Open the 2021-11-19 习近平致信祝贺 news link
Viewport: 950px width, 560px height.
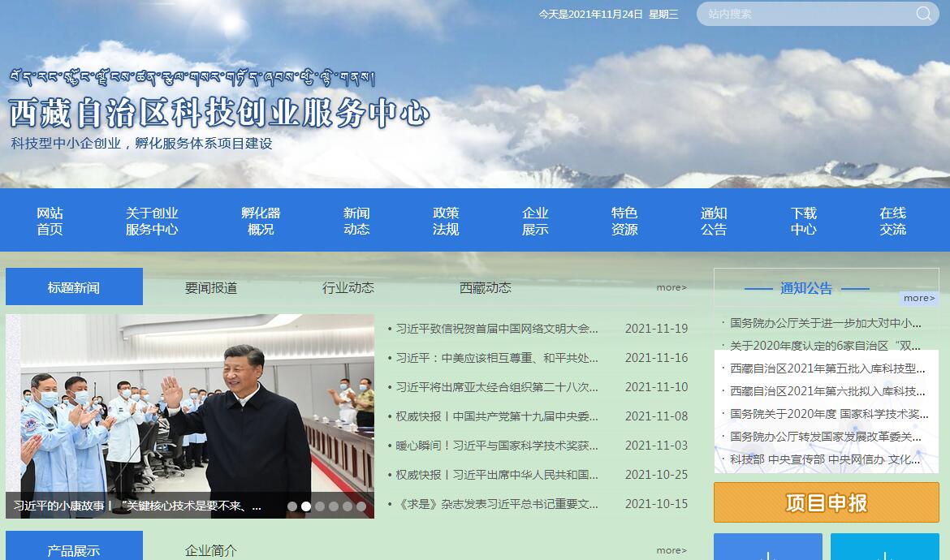coord(497,329)
